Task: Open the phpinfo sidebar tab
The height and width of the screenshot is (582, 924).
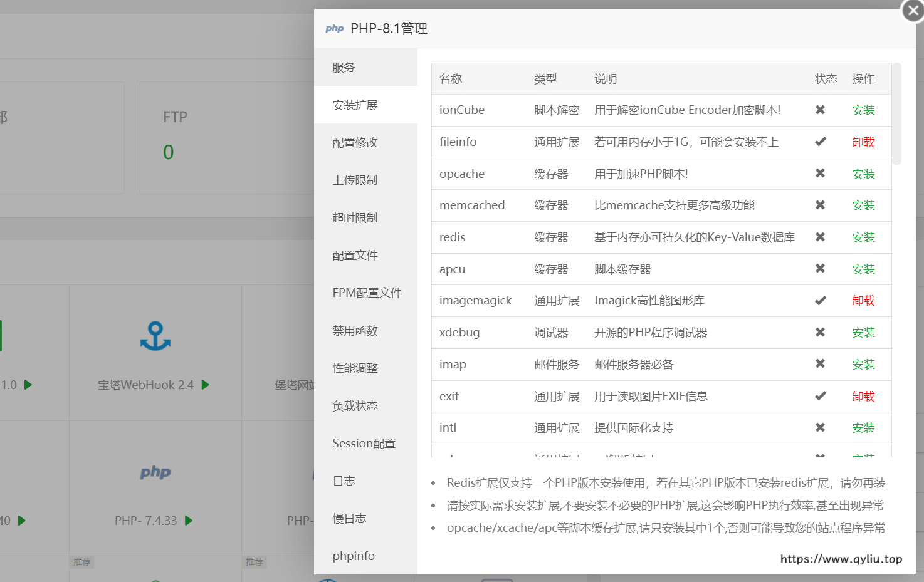Action: pyautogui.click(x=354, y=556)
